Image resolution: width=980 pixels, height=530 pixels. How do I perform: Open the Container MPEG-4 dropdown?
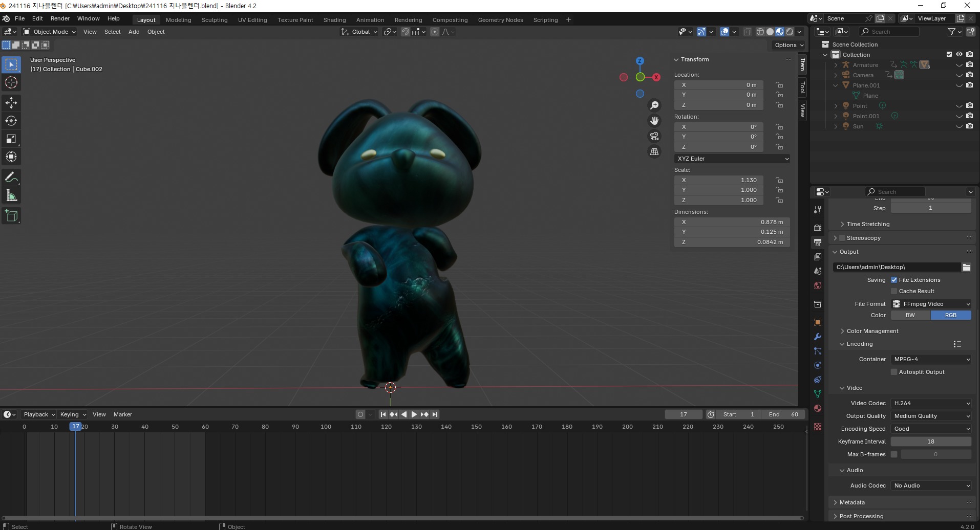pyautogui.click(x=931, y=359)
